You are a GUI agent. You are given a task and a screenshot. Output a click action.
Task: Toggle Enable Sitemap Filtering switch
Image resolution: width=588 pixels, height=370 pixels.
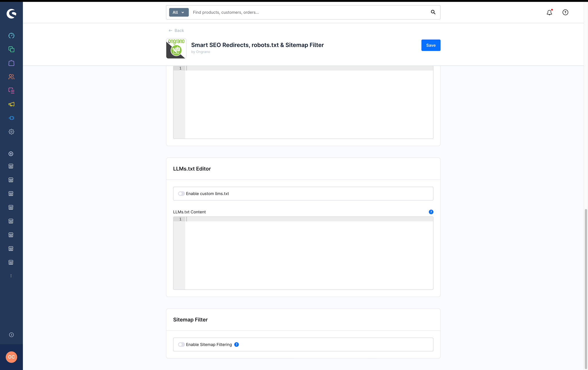(x=181, y=344)
